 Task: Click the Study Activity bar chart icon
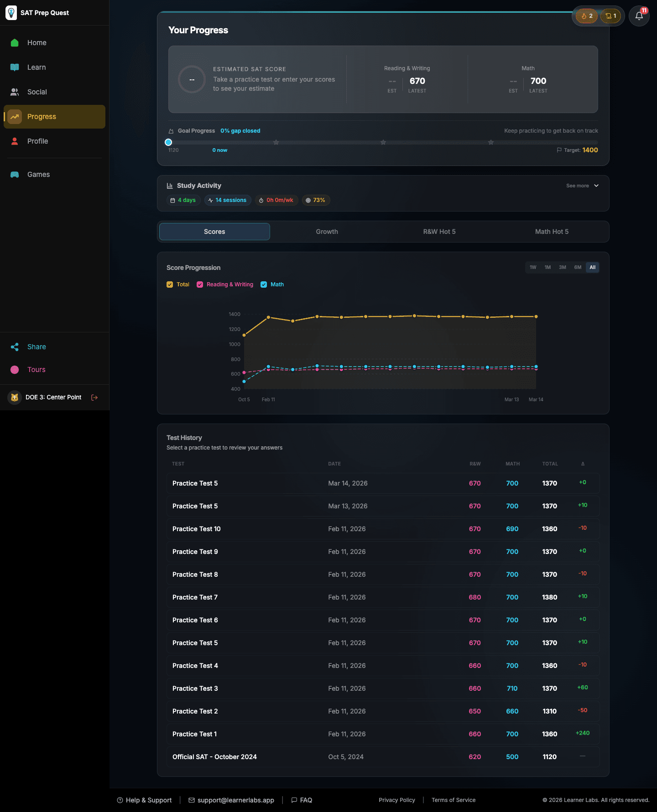tap(170, 186)
